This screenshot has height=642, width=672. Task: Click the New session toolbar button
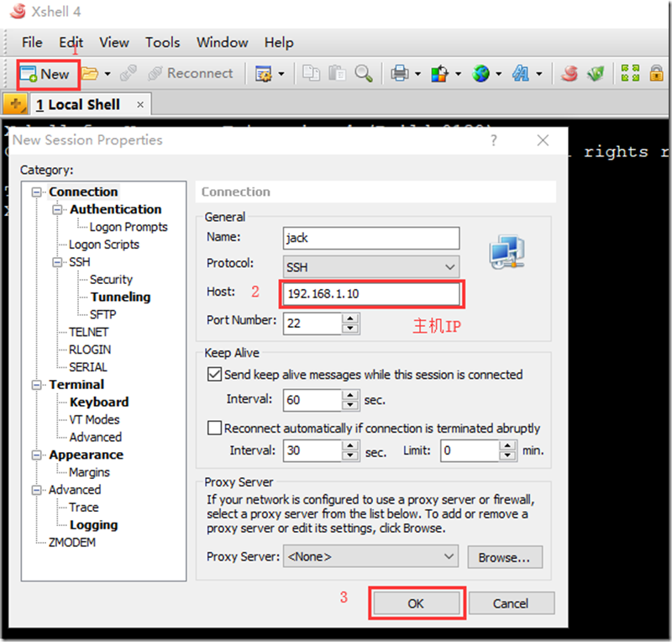45,74
